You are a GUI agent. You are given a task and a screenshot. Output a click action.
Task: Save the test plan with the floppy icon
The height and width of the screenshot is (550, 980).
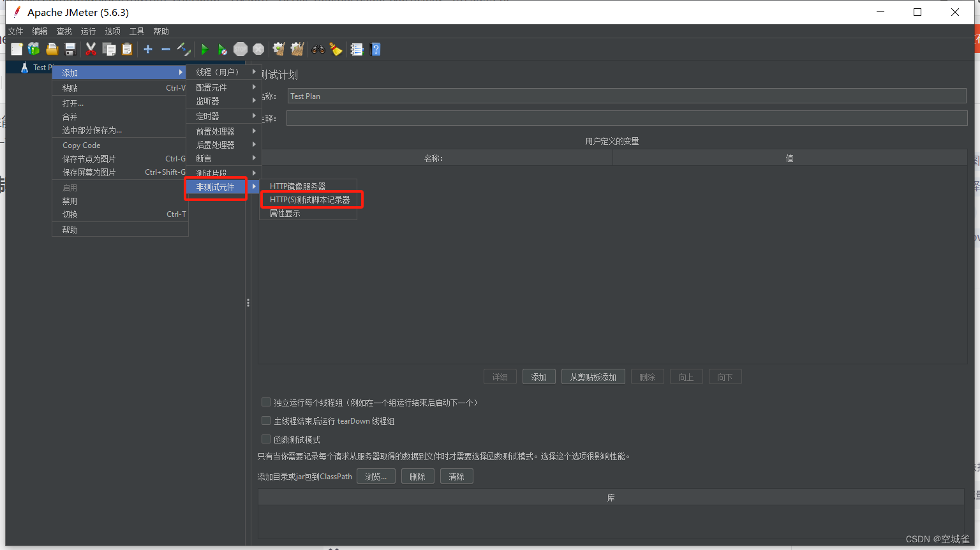70,49
